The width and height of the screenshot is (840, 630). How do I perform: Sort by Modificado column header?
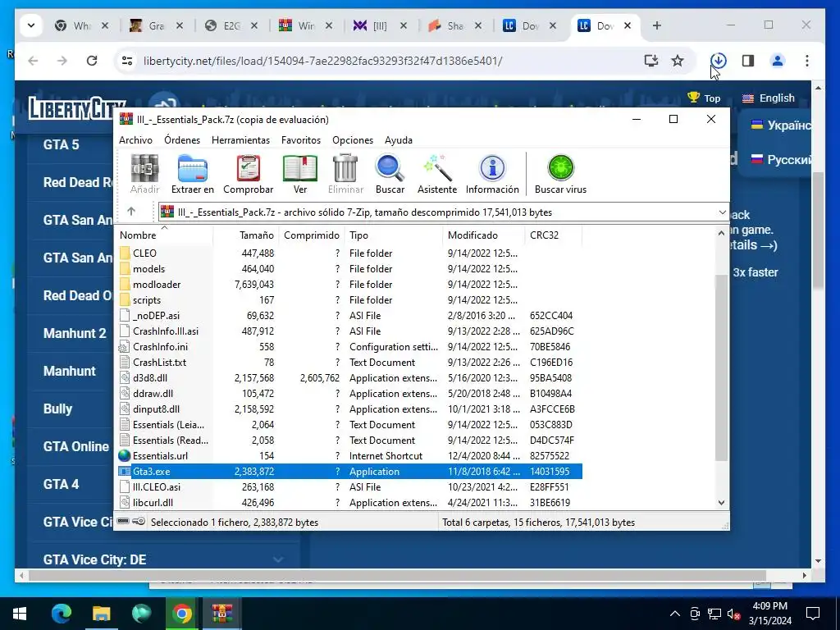484,235
